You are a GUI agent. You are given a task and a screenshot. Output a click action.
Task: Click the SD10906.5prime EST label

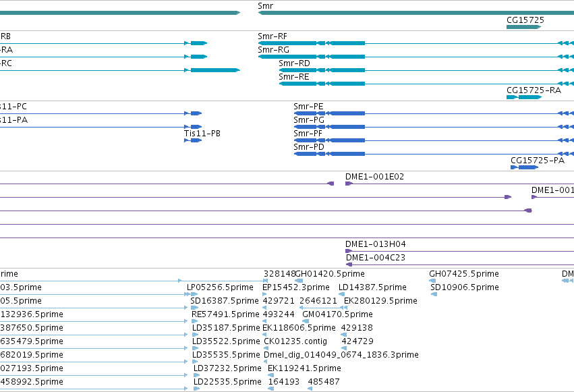[x=465, y=287]
